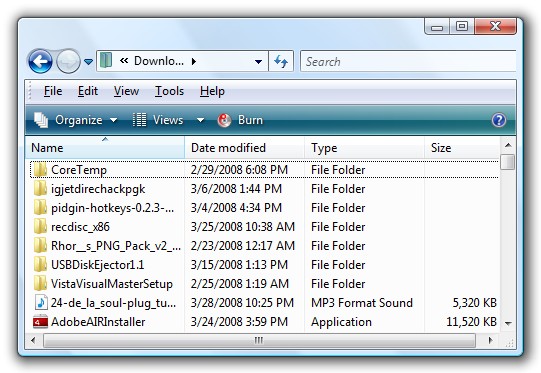Click the igjetdirechackpgk folder name
Viewport: 541px width, 373px height.
click(98, 189)
